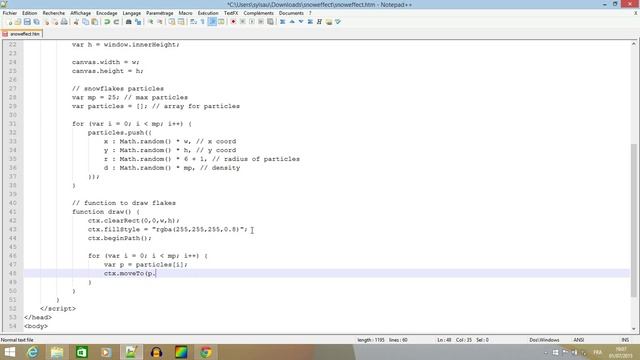The height and width of the screenshot is (360, 640).
Task: Click the up arrow toolbar icon
Action: (292, 22)
